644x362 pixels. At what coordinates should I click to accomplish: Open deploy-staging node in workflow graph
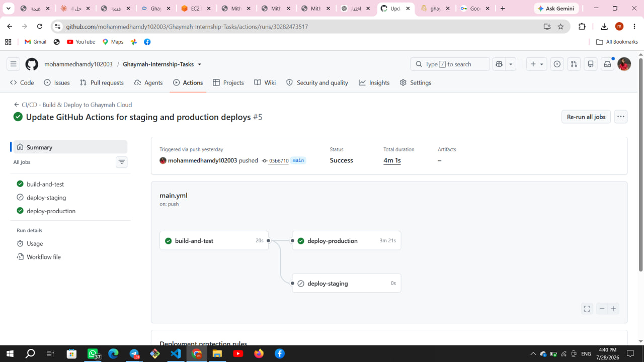(347, 283)
